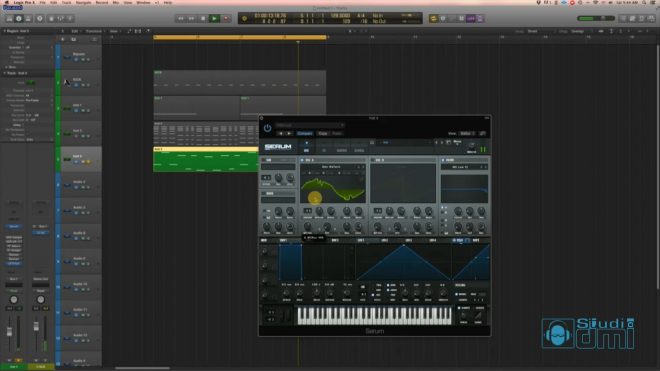
Task: Open the Logic Library panel button
Action: [x=9, y=19]
